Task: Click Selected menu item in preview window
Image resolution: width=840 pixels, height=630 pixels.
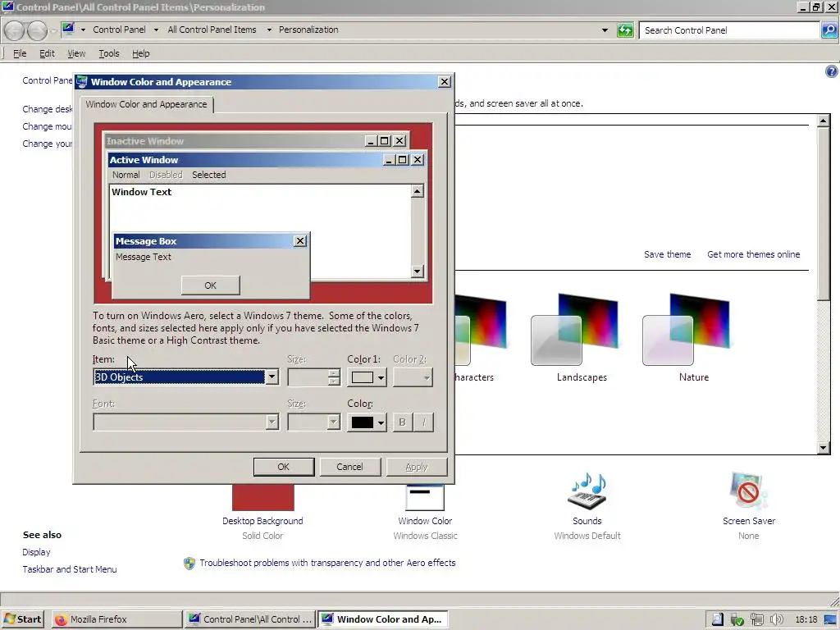Action: pyautogui.click(x=209, y=175)
